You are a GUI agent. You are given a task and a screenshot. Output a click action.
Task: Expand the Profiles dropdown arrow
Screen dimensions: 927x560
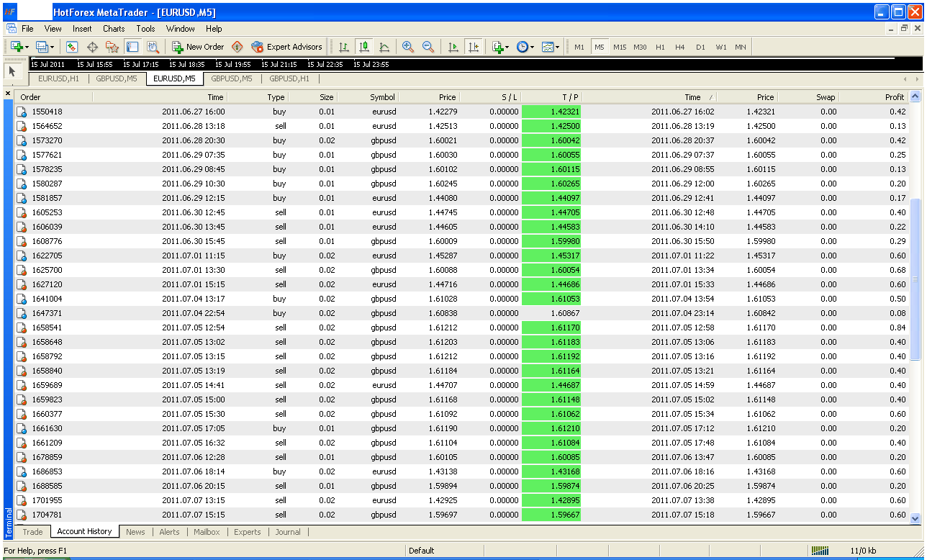coord(53,48)
